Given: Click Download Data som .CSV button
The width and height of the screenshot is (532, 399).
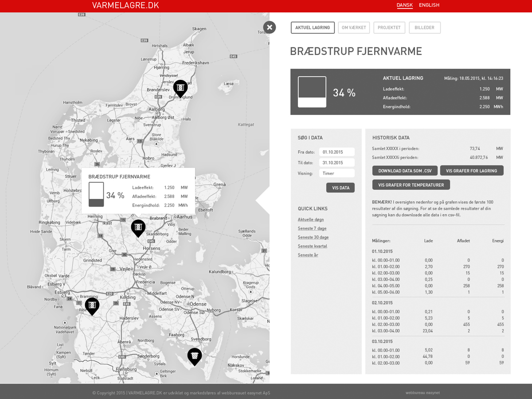Looking at the screenshot, I should pos(405,171).
